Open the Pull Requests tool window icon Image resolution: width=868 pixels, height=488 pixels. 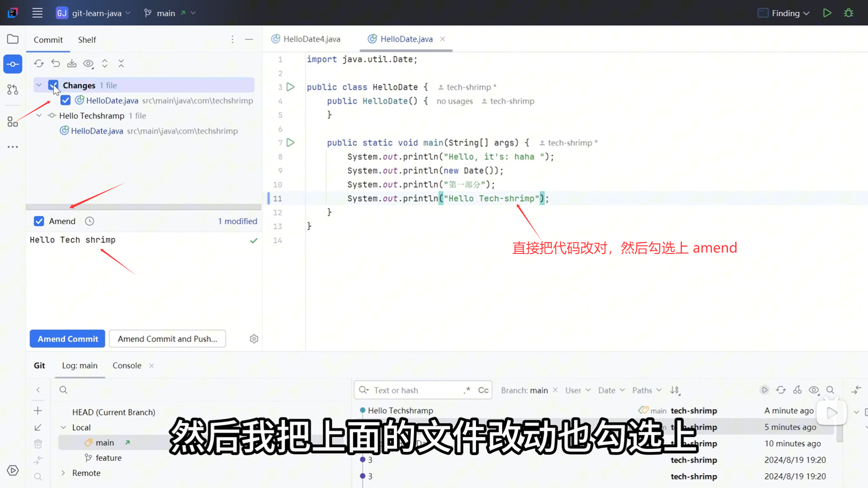click(13, 89)
